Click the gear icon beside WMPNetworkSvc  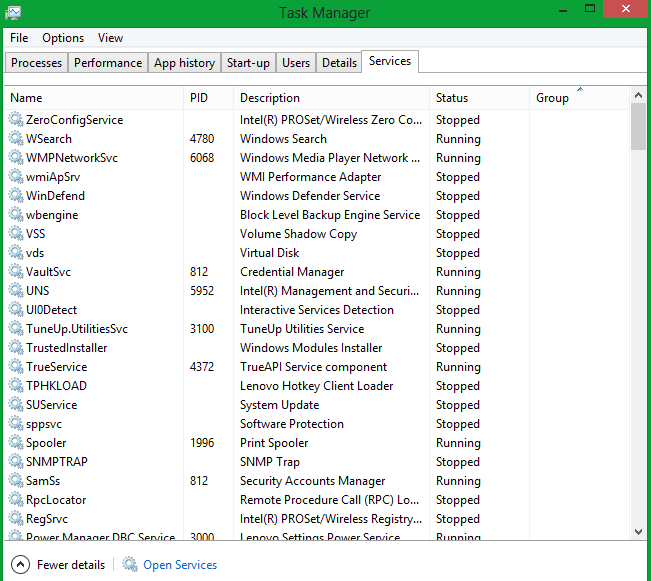pyautogui.click(x=16, y=157)
